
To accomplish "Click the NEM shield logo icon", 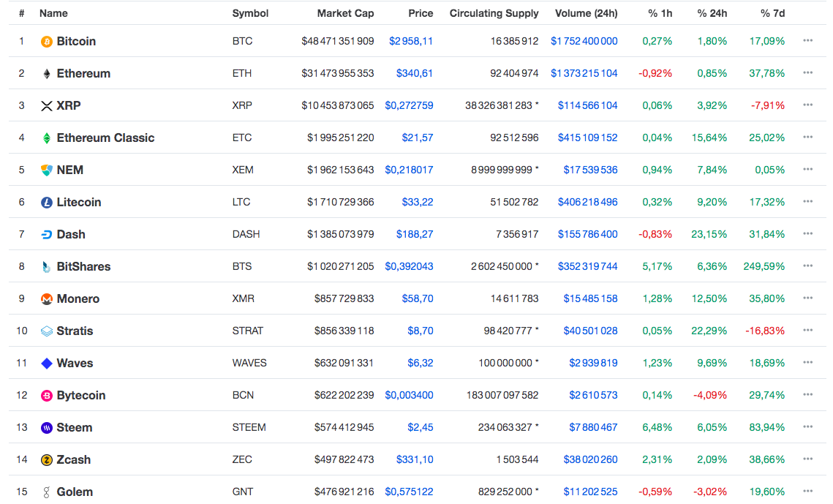I will coord(47,170).
